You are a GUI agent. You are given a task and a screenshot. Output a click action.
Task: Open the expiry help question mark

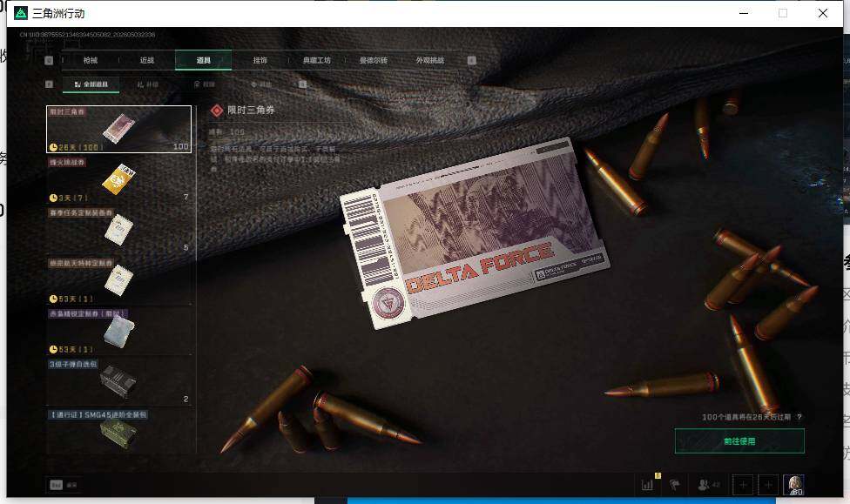799,417
